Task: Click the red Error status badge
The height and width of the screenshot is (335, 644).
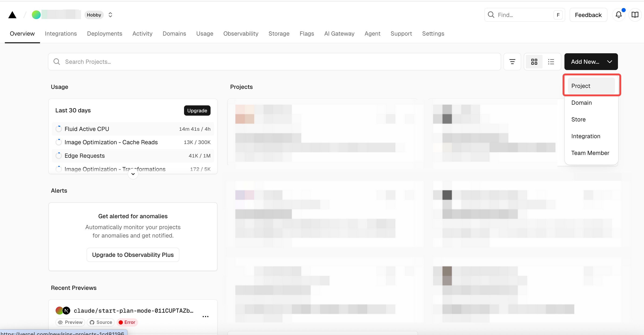Action: point(127,322)
